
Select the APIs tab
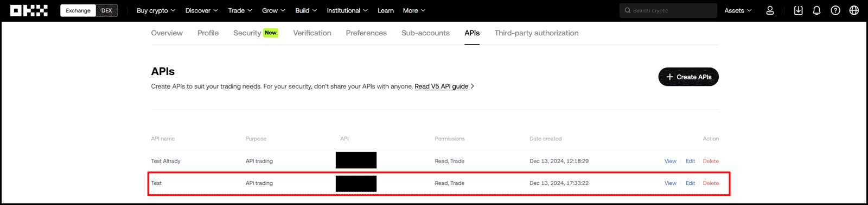coord(472,33)
